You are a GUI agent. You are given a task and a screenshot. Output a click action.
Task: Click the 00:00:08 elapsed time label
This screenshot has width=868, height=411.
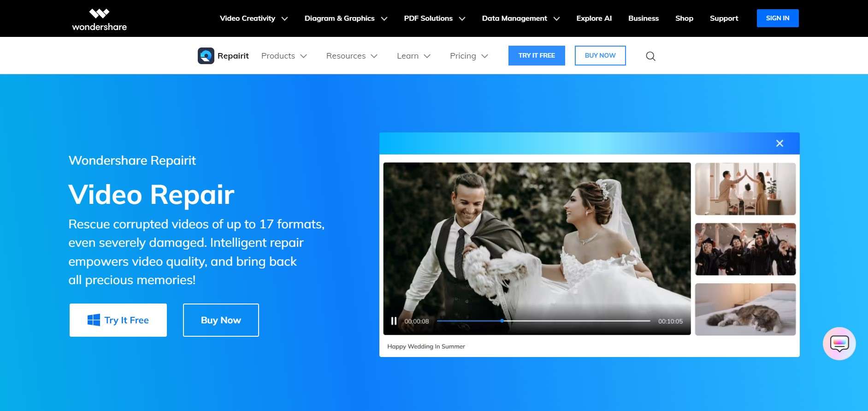click(417, 322)
